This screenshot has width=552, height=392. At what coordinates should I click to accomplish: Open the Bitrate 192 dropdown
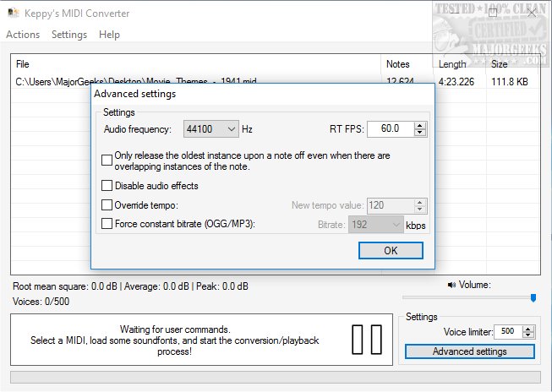point(375,225)
